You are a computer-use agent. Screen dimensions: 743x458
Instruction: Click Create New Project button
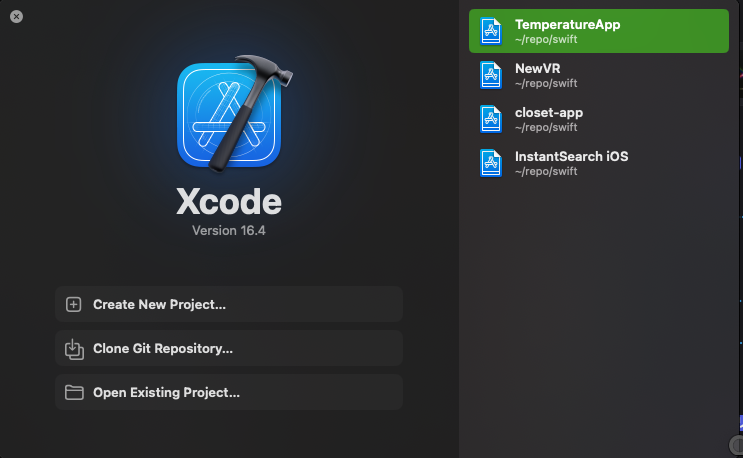point(229,304)
